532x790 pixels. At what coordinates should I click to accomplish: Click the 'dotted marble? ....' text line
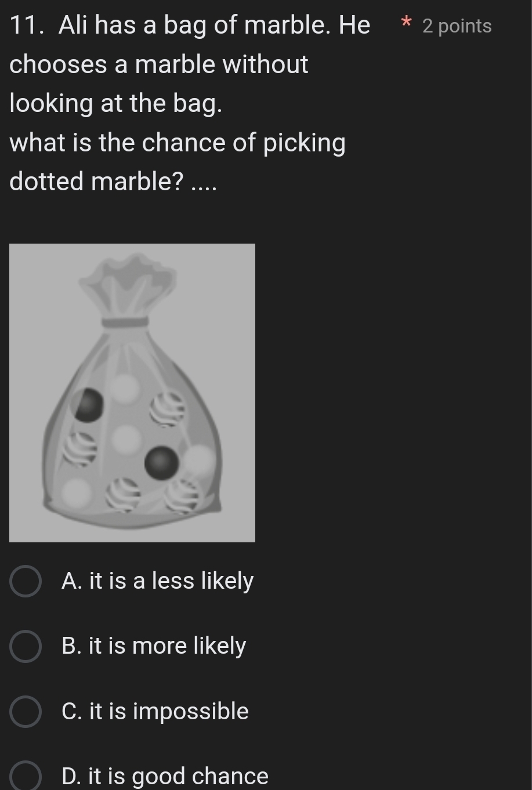[113, 181]
